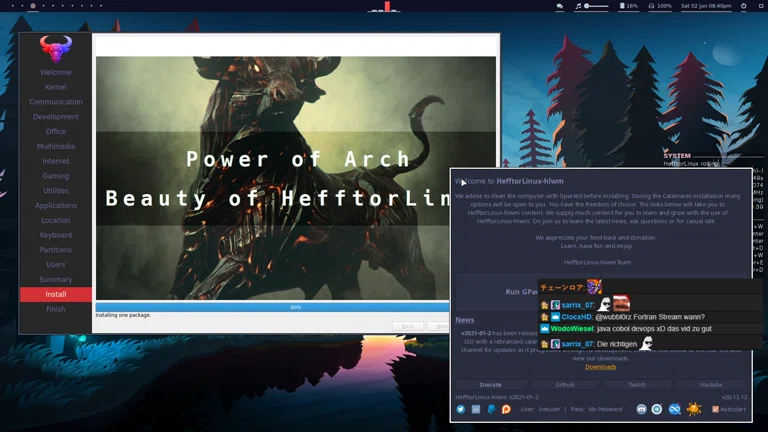Viewport: 768px width, 432px height.
Task: Click the 100% indicator in top bar
Action: click(x=660, y=6)
